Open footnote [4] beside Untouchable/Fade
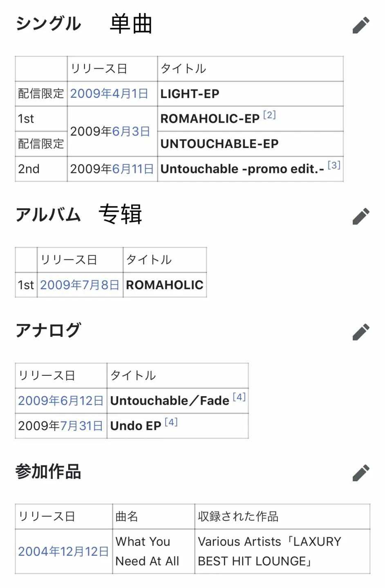The height and width of the screenshot is (588, 385). point(239,397)
